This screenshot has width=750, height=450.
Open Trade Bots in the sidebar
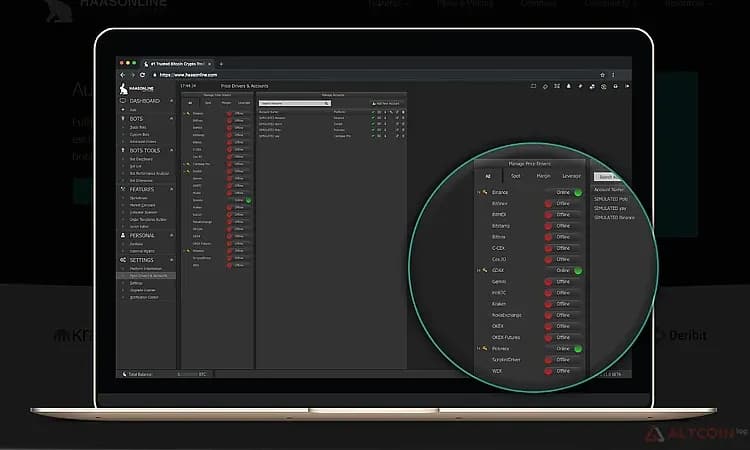pos(138,128)
